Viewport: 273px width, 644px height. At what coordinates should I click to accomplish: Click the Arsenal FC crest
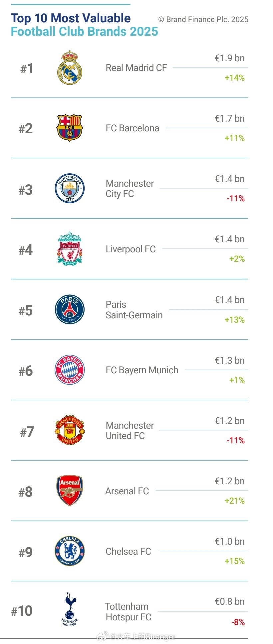click(70, 491)
